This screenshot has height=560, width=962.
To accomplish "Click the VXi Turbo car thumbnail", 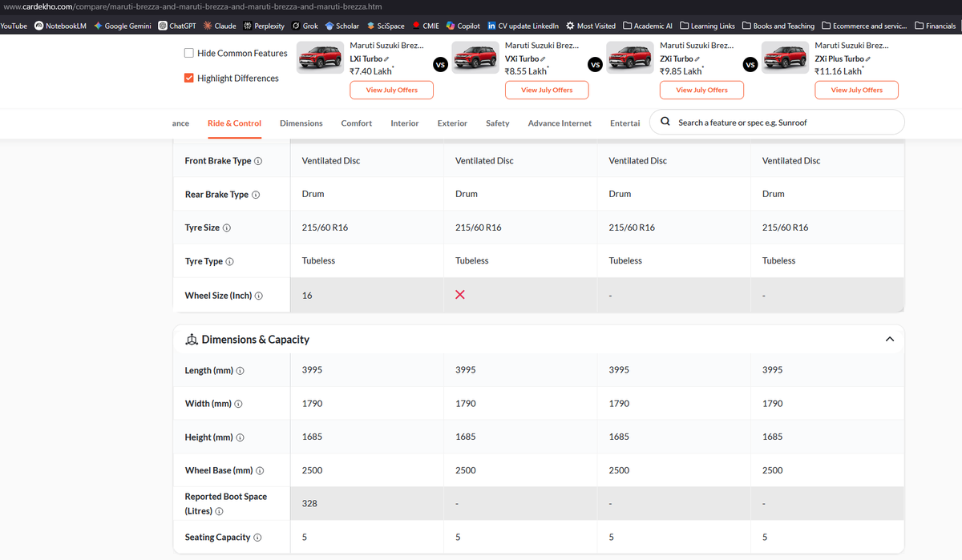I will pos(476,58).
